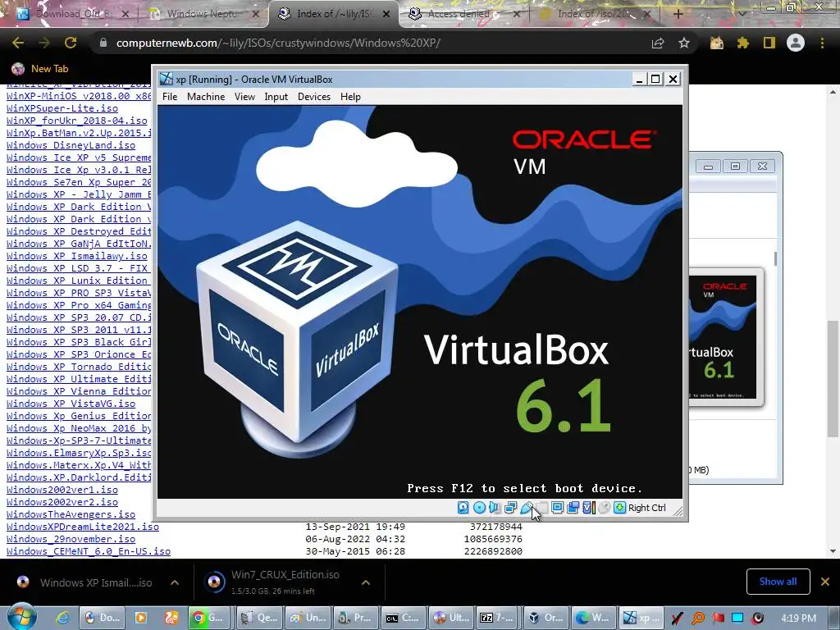840x630 pixels.
Task: Click the green keyboard capture arrow icon
Action: (620, 507)
